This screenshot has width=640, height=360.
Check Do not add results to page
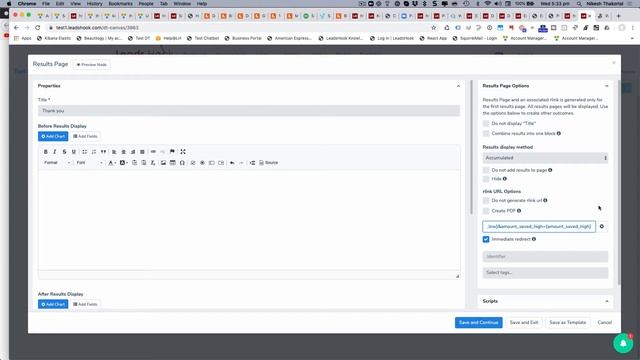486,170
